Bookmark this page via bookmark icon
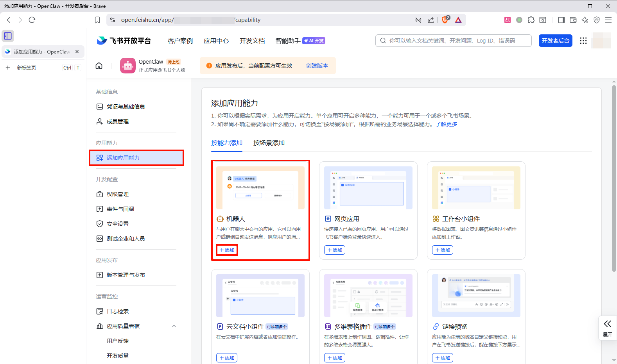The image size is (617, 364). tap(97, 20)
